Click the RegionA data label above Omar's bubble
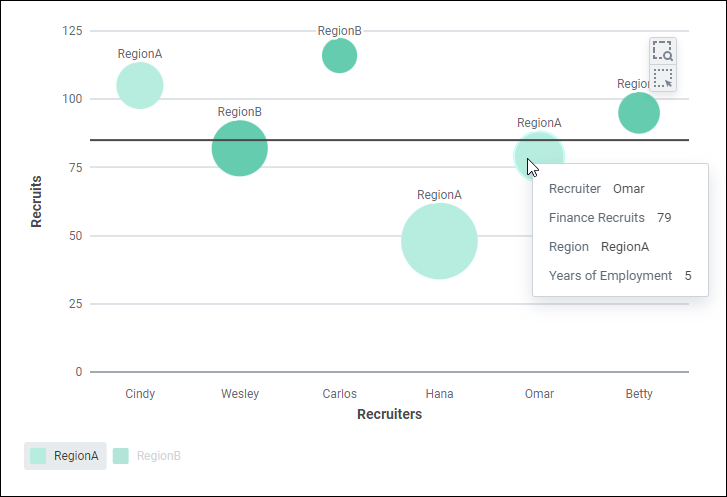Image resolution: width=727 pixels, height=497 pixels. (539, 123)
